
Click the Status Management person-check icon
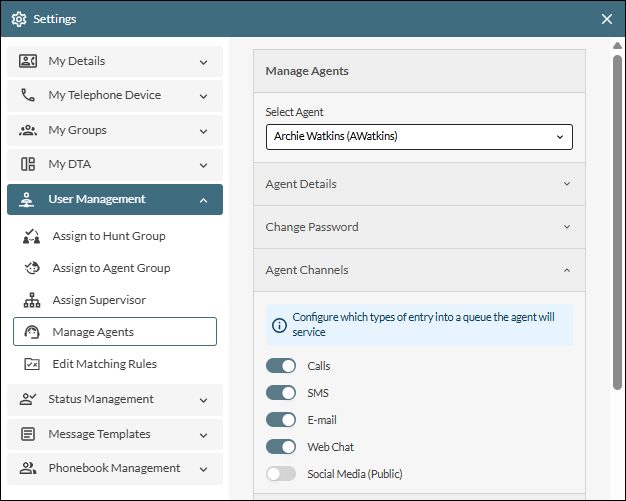click(x=28, y=399)
